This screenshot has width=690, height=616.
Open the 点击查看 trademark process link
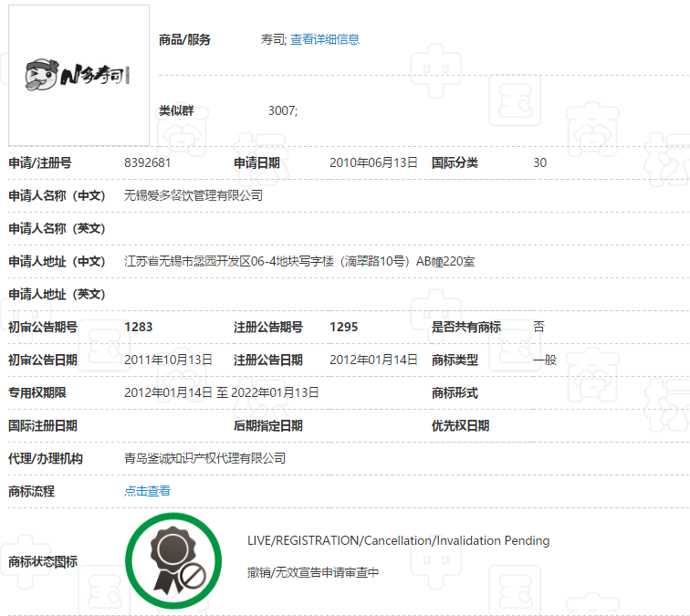[147, 491]
